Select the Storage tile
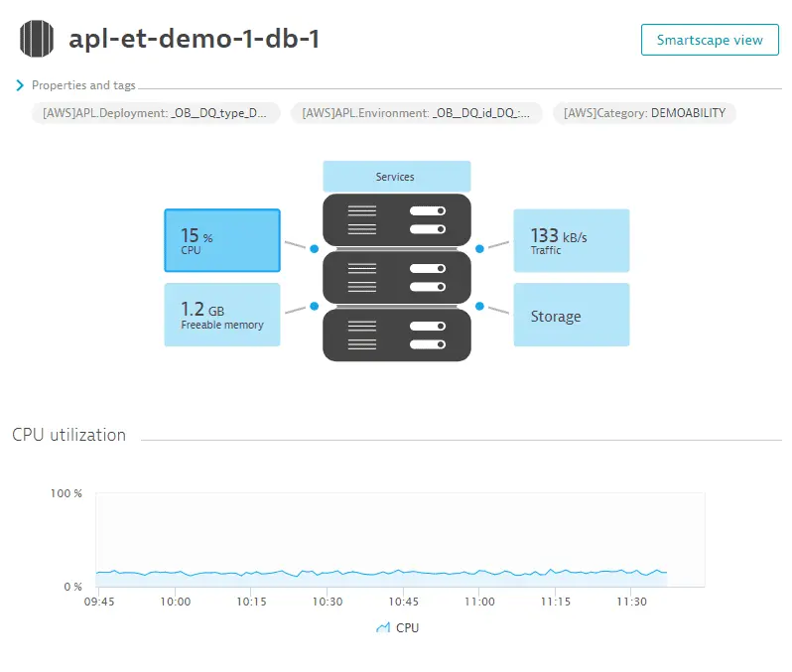Image resolution: width=792 pixels, height=672 pixels. click(x=572, y=315)
